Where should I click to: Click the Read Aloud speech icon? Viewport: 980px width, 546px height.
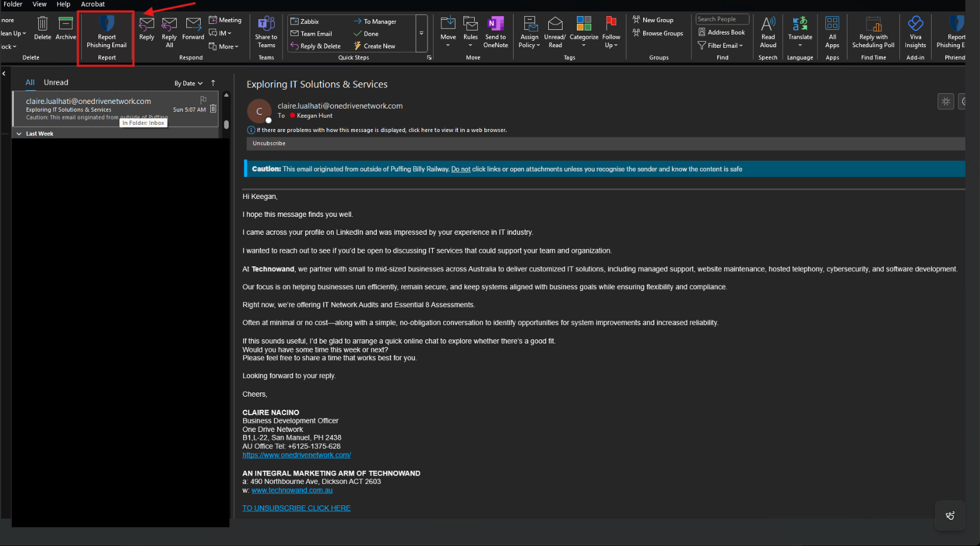coord(768,24)
